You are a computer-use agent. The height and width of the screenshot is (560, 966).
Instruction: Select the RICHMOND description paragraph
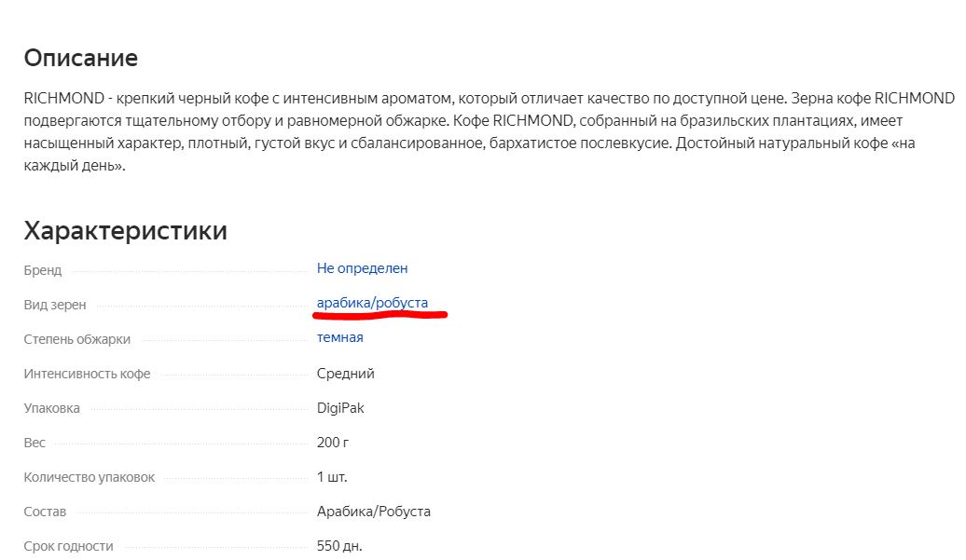pos(490,131)
